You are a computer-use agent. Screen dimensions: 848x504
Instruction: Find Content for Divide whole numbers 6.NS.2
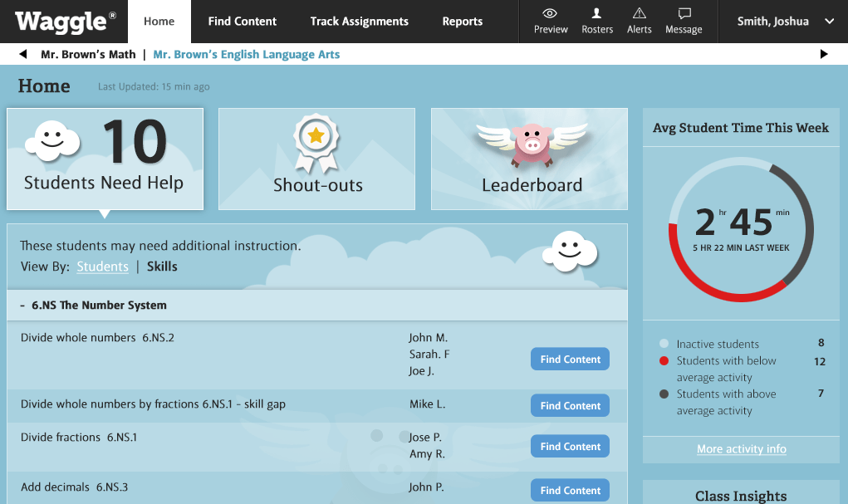click(x=570, y=359)
